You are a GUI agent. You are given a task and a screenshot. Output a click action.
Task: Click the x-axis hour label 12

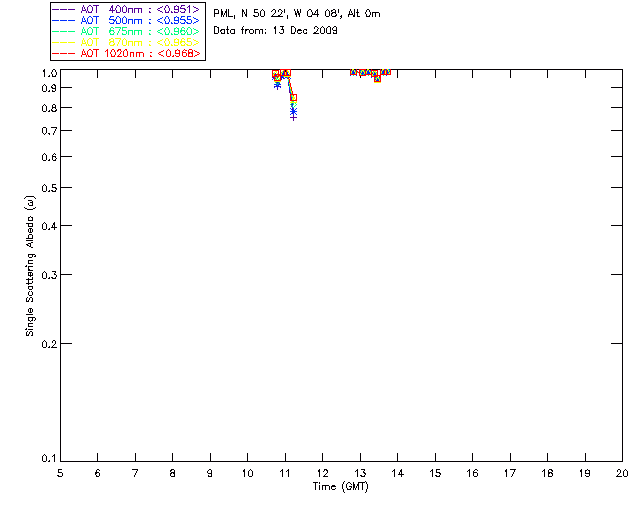point(322,473)
